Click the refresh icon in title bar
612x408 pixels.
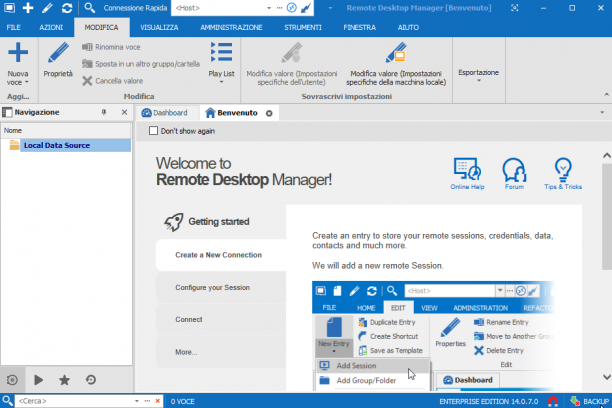pyautogui.click(x=67, y=8)
